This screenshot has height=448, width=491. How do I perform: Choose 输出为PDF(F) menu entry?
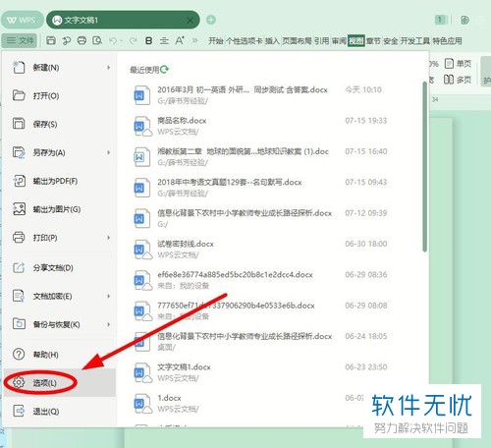(60, 181)
